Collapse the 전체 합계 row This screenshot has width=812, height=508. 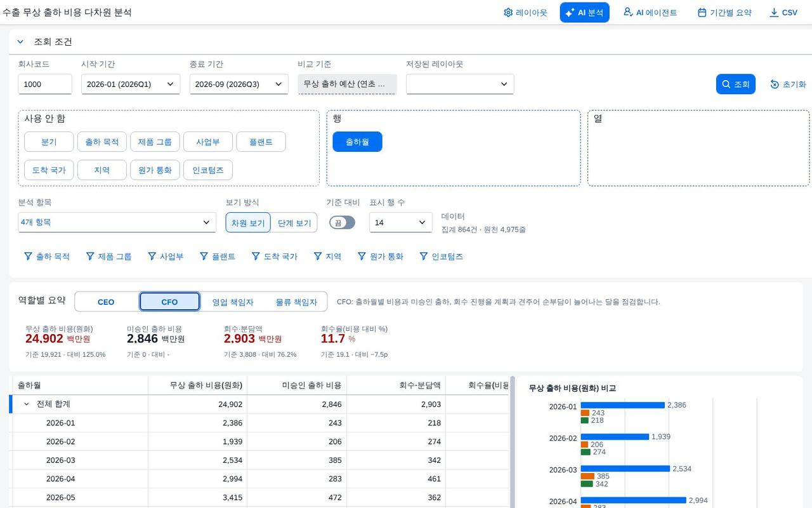[x=27, y=404]
